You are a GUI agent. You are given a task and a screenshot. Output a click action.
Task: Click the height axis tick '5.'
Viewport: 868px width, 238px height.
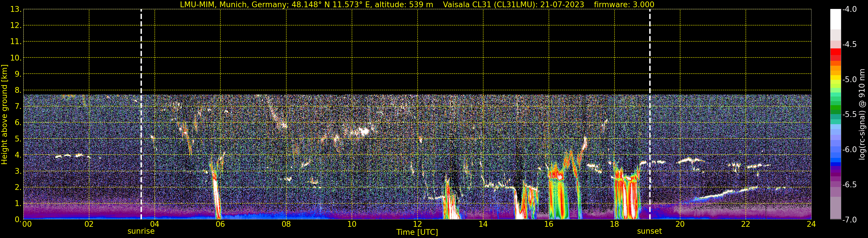click(x=18, y=139)
